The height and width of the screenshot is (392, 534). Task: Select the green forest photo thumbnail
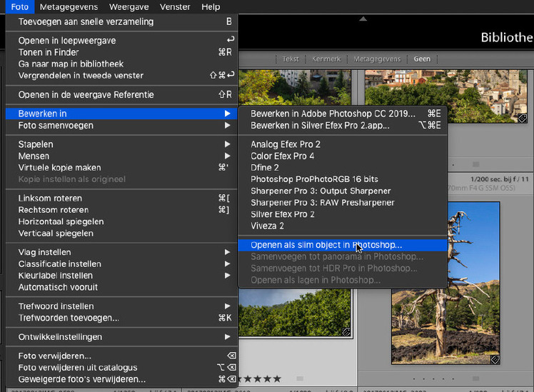[x=295, y=312]
